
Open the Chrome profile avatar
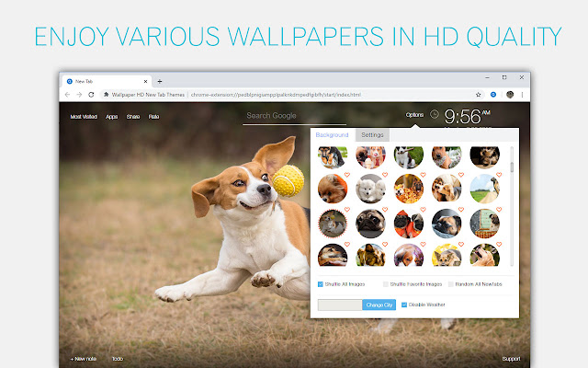point(510,95)
